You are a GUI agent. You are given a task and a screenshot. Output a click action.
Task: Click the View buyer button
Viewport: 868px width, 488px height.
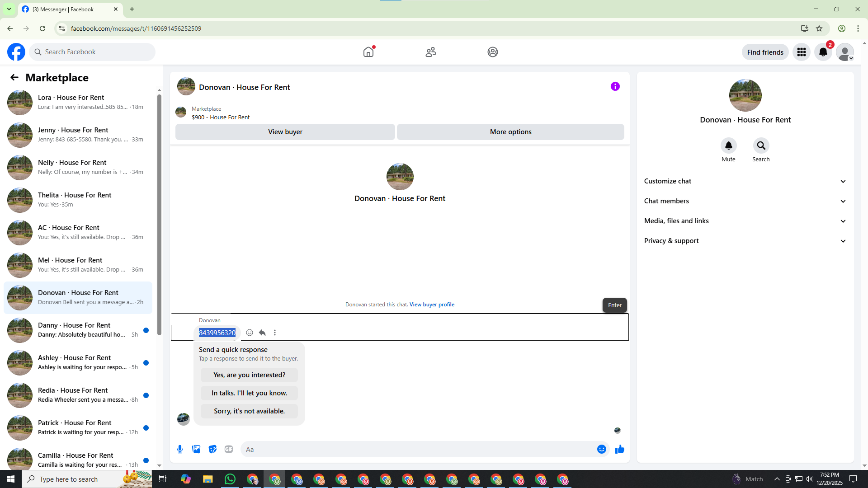coord(285,132)
